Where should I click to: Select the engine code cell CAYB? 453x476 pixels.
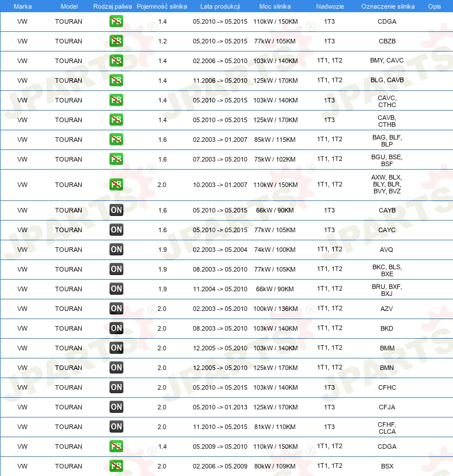(x=387, y=210)
